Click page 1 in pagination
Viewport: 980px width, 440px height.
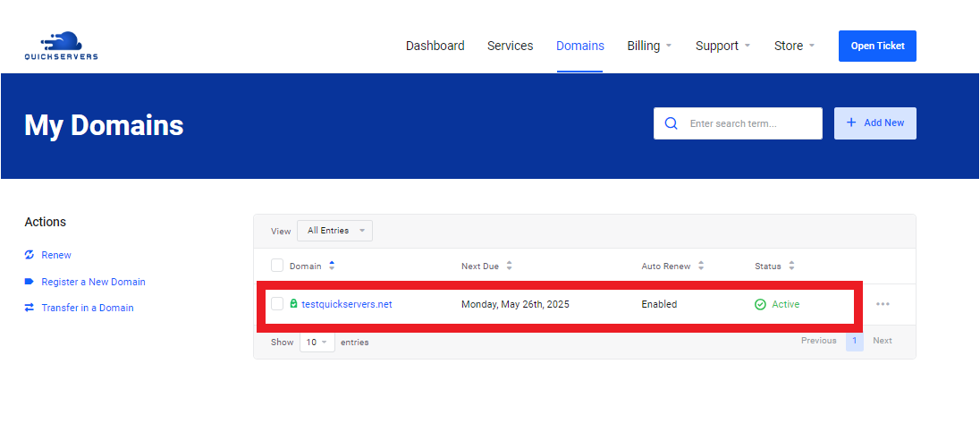coord(855,342)
